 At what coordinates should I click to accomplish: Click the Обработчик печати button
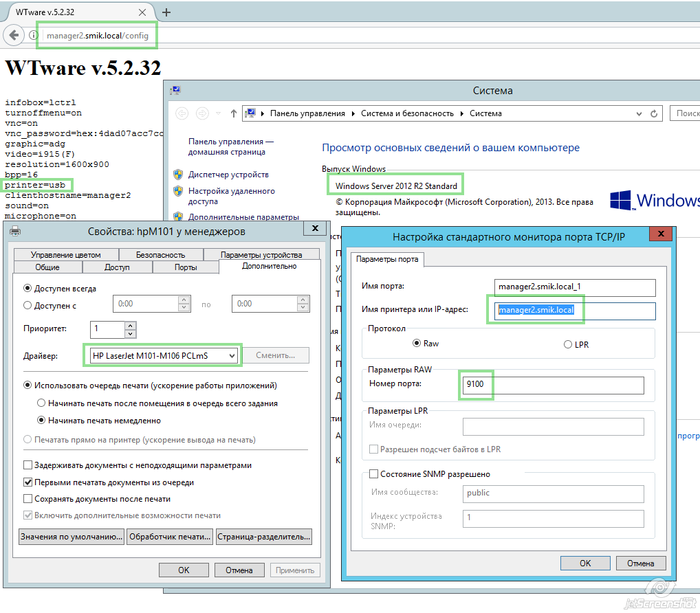click(x=169, y=536)
